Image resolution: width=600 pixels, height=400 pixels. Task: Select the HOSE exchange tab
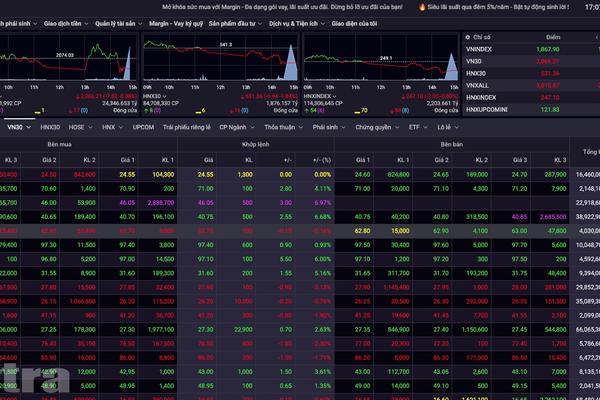coord(78,128)
